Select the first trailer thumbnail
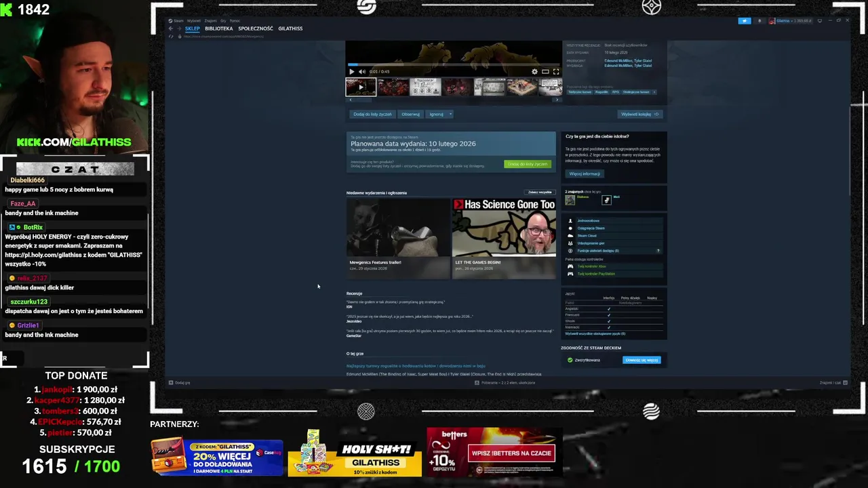The width and height of the screenshot is (868, 488). click(x=361, y=87)
